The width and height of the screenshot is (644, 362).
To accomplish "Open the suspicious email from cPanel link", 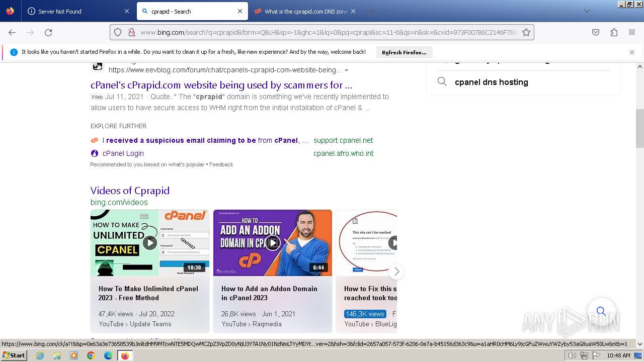I will click(205, 140).
